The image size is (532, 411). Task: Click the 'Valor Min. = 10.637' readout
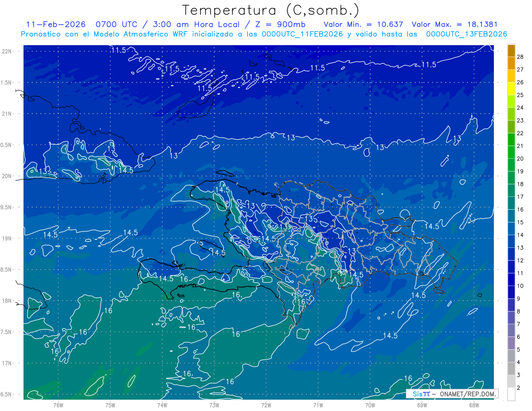(364, 24)
